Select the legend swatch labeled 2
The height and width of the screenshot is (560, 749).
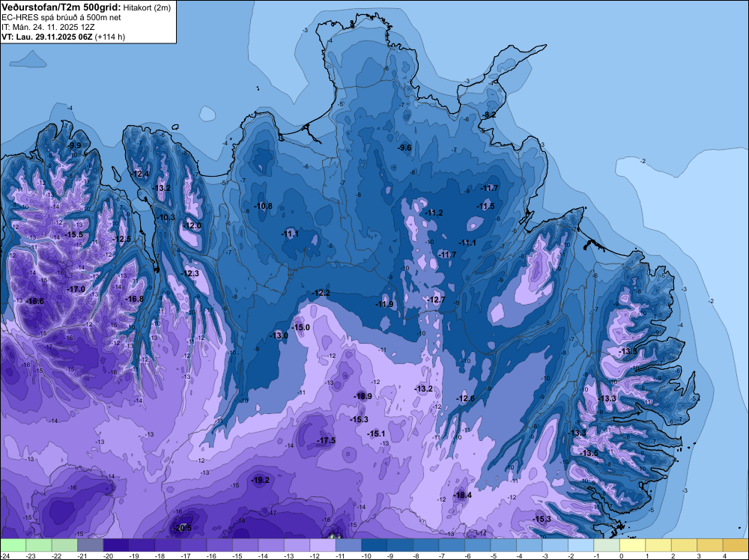[x=684, y=546]
